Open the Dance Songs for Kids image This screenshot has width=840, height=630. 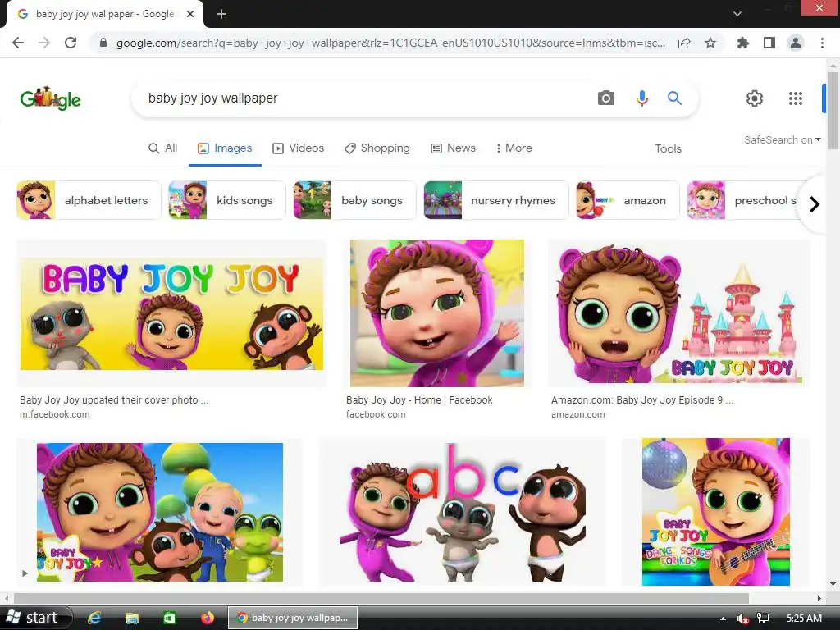715,512
